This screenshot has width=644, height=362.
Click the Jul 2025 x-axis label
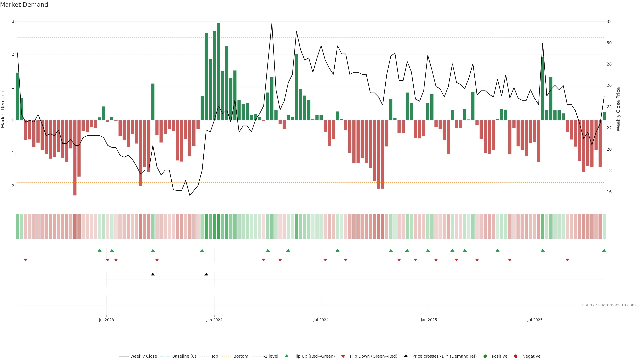[x=535, y=320]
